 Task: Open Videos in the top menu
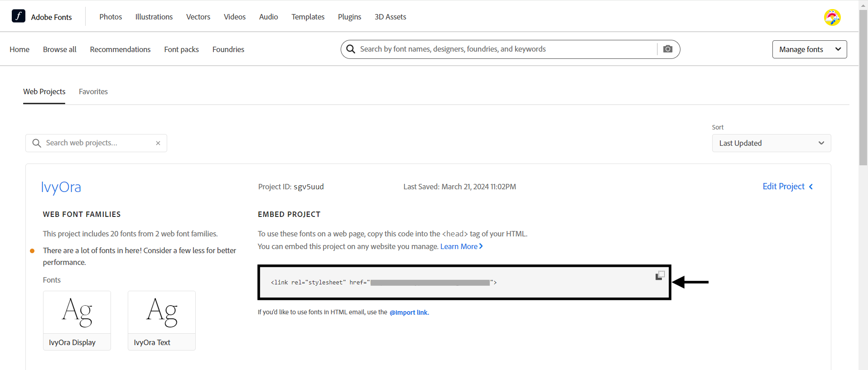tap(235, 17)
